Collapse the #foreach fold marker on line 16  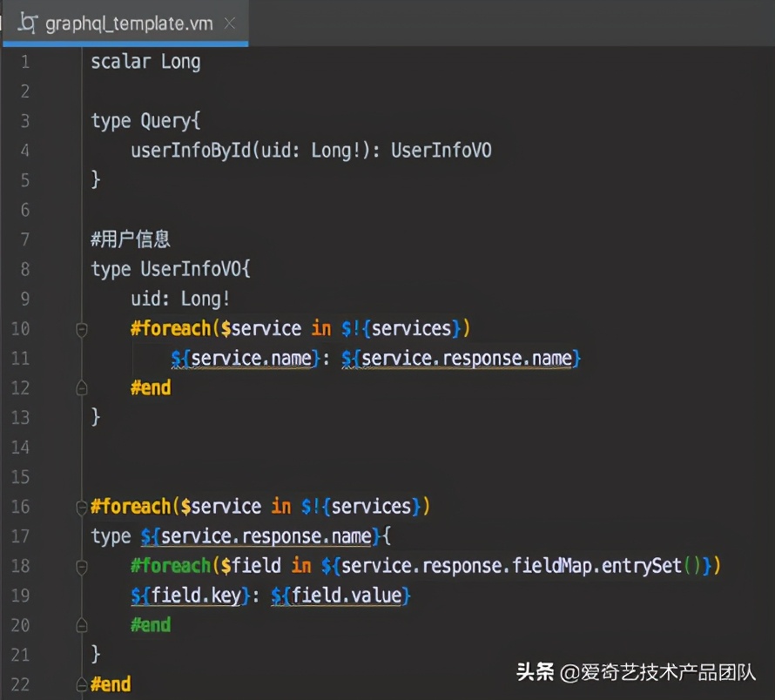tap(82, 508)
